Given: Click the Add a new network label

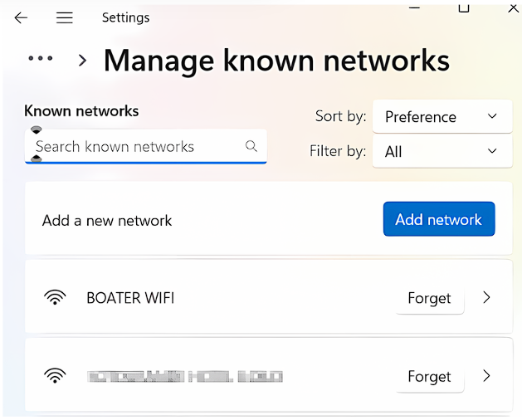Looking at the screenshot, I should pos(107,221).
